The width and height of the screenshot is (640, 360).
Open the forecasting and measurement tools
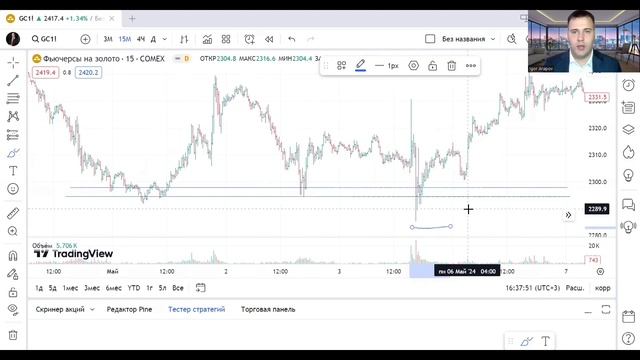pos(13,135)
